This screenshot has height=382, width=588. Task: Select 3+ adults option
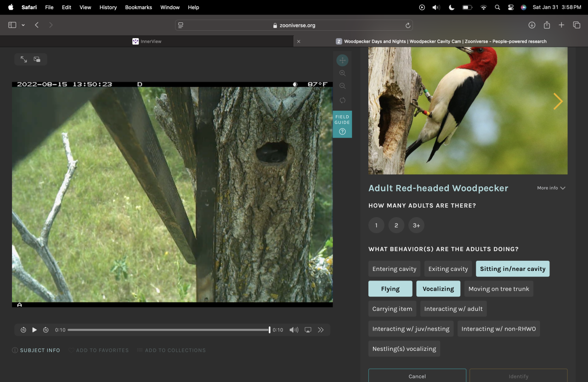click(416, 225)
